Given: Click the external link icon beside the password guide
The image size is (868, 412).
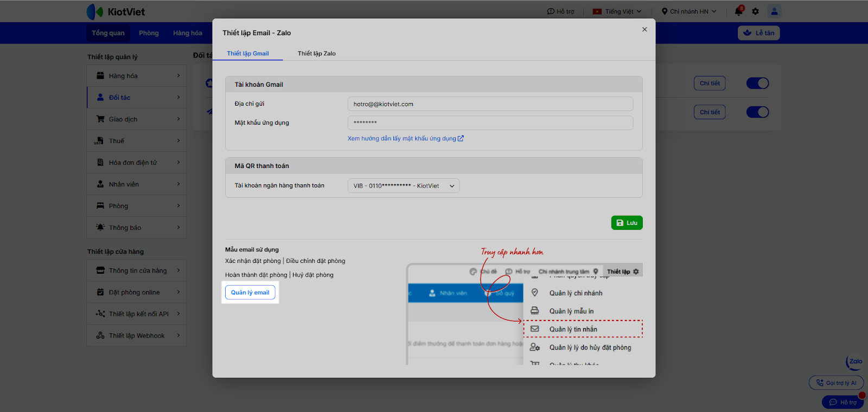Looking at the screenshot, I should [461, 139].
